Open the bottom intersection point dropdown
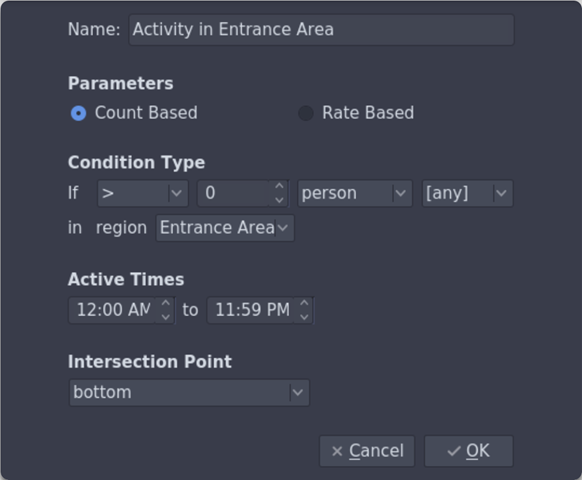 (x=189, y=392)
